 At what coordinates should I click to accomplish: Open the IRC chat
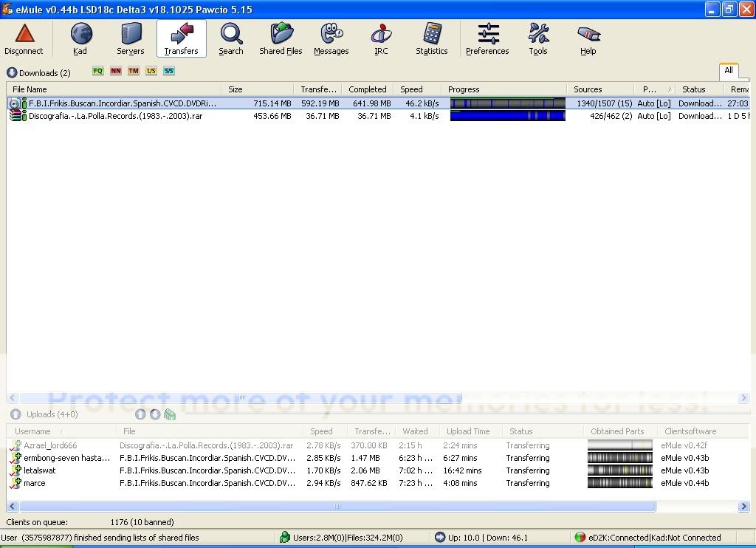[x=382, y=39]
